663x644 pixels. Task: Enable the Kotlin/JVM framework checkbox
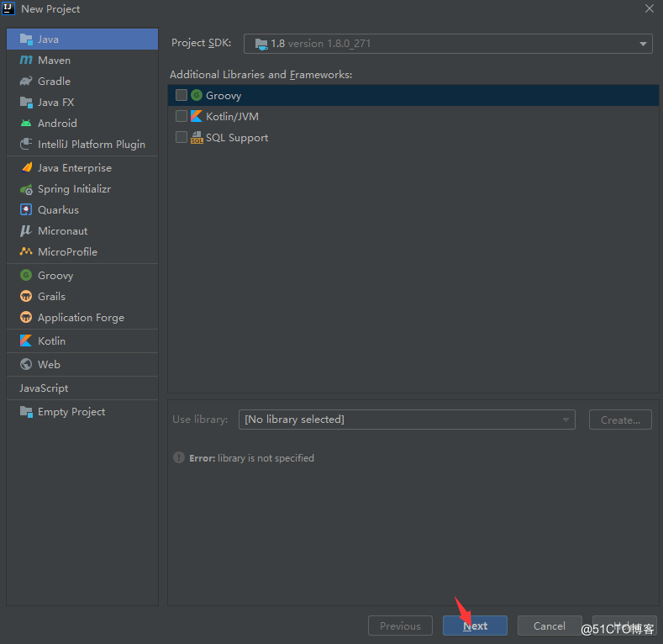point(182,116)
